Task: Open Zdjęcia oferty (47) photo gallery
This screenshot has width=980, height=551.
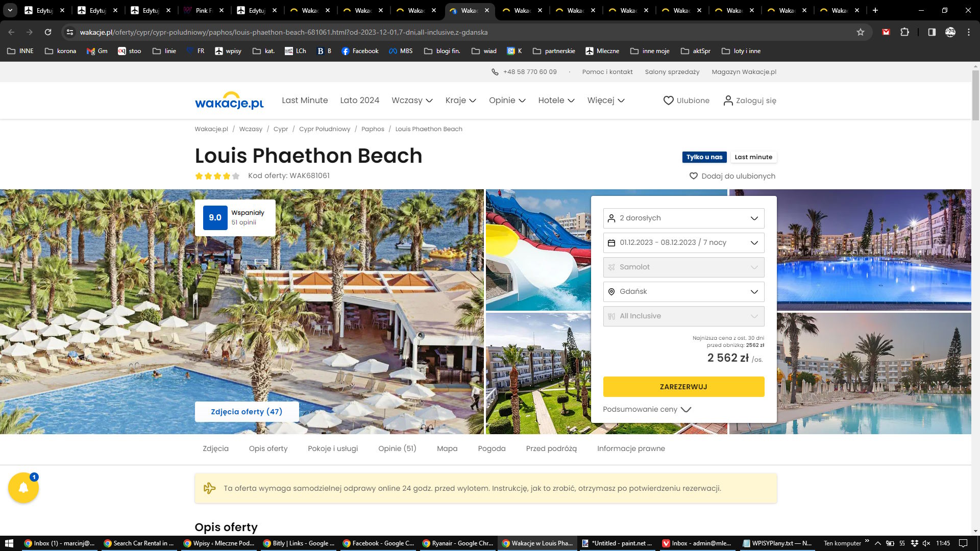Action: tap(247, 412)
